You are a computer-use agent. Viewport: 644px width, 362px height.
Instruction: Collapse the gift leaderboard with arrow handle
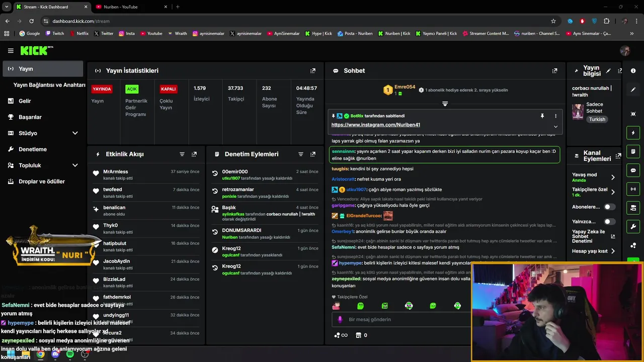pyautogui.click(x=445, y=104)
